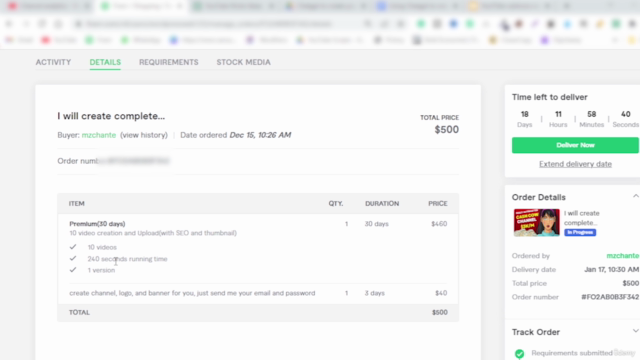Open the Extend delivery date link
Image resolution: width=640 pixels, height=360 pixels.
coord(575,164)
